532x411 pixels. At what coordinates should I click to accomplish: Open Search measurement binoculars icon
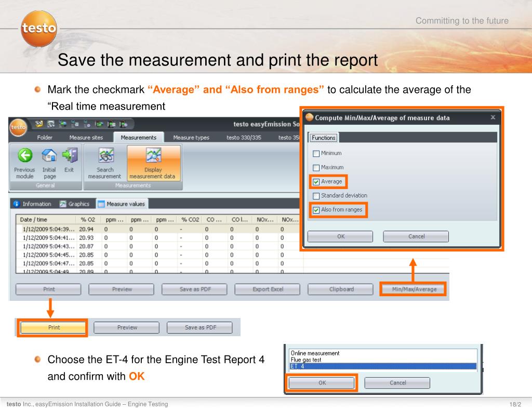point(106,155)
